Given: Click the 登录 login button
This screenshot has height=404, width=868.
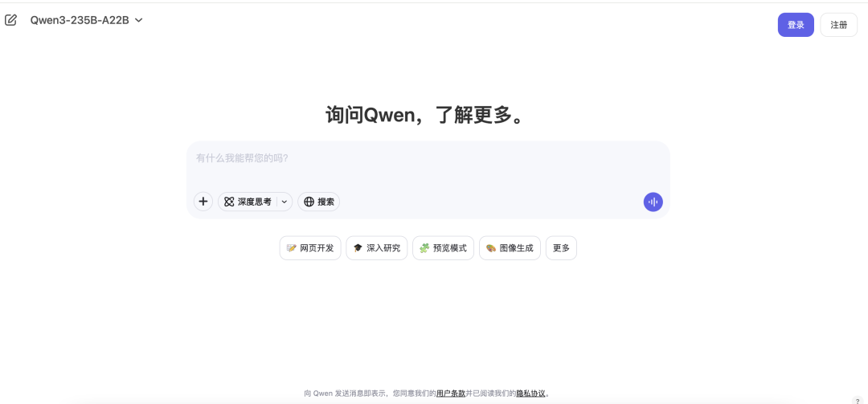Looking at the screenshot, I should coord(796,25).
